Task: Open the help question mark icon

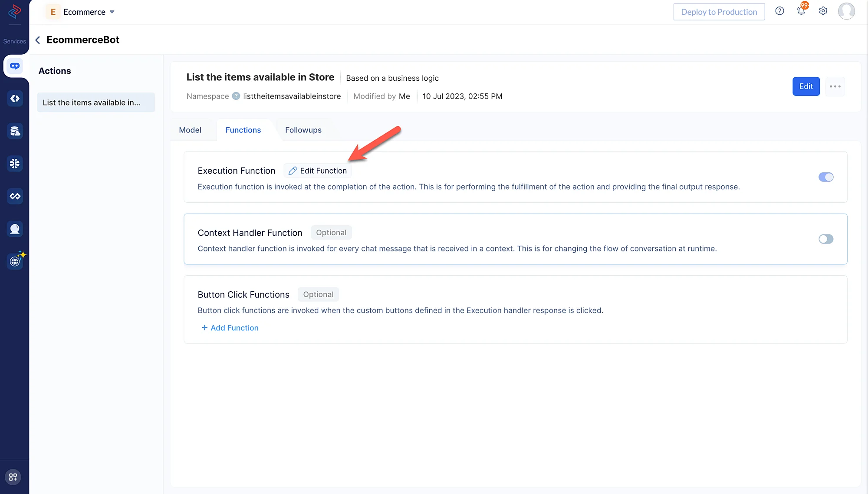Action: pyautogui.click(x=779, y=11)
